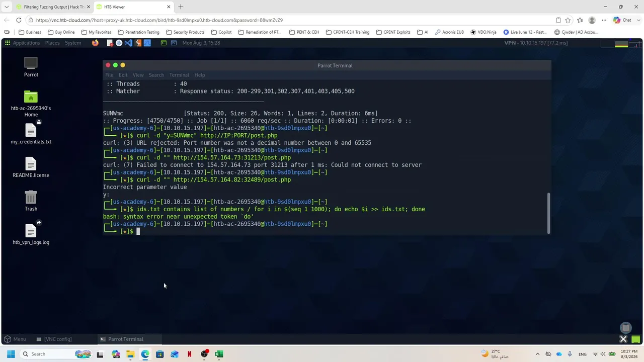Open the Terminal menu in menubar
The width and height of the screenshot is (644, 362).
179,75
